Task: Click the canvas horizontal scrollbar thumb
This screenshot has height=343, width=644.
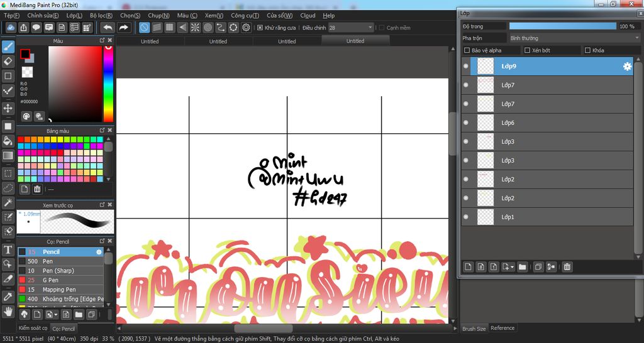Action: [x=264, y=329]
